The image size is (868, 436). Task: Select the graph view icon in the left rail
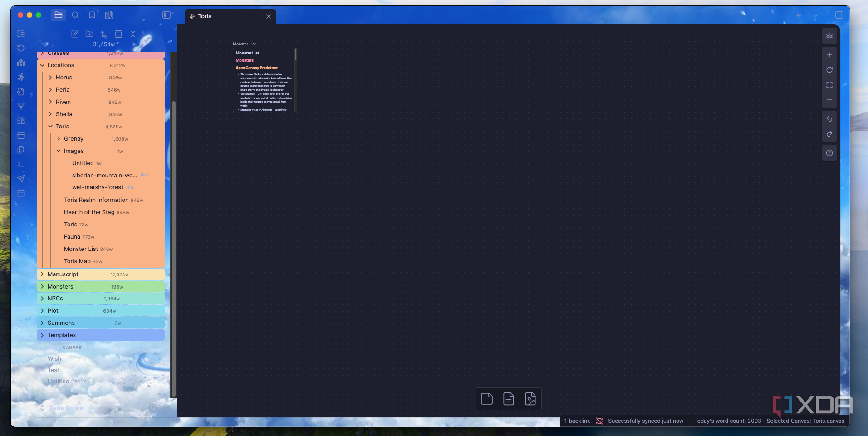point(20,106)
